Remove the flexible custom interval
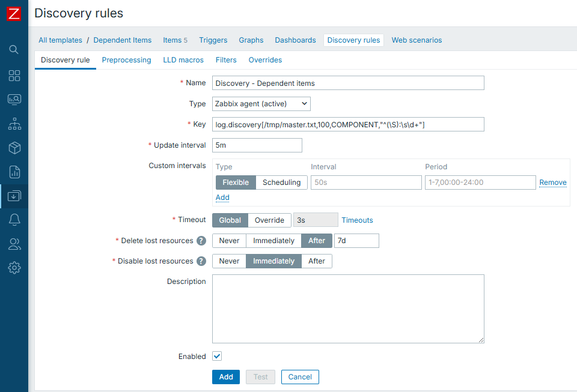The height and width of the screenshot is (392, 577). point(552,182)
